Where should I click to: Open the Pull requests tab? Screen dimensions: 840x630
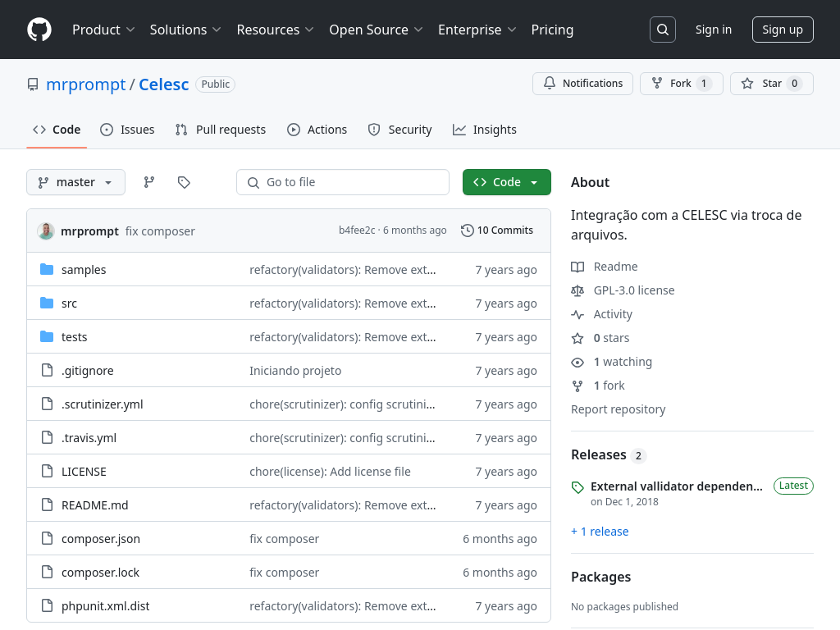click(221, 130)
